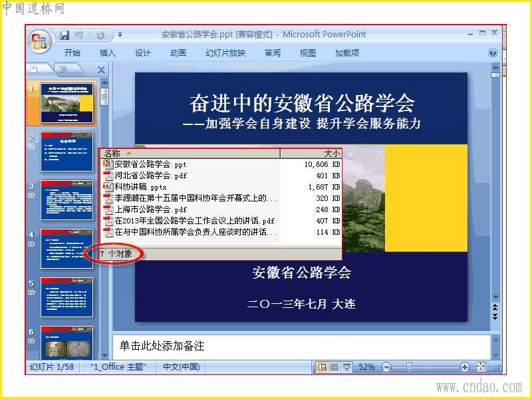Expand the Customize Quick Access Toolbar arrow
This screenshot has width=532, height=399.
(x=120, y=35)
